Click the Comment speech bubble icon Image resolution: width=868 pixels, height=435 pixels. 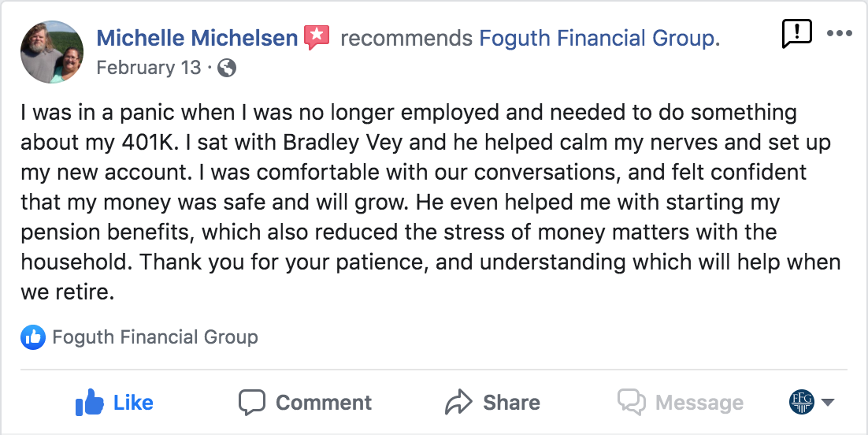(x=251, y=403)
